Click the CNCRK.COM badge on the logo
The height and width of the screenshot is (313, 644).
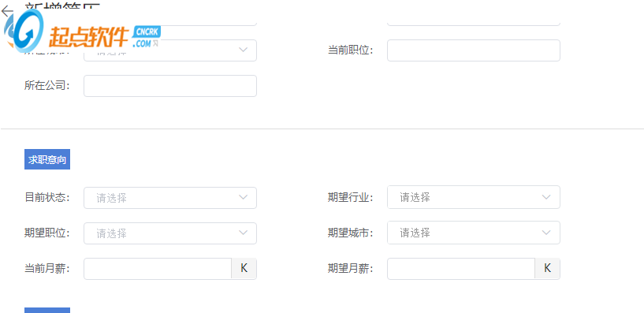(147, 37)
